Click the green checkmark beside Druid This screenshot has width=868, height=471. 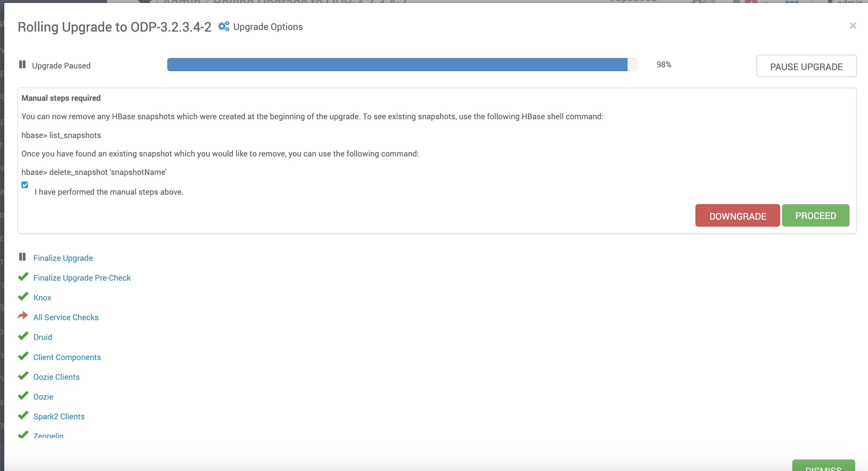[23, 336]
